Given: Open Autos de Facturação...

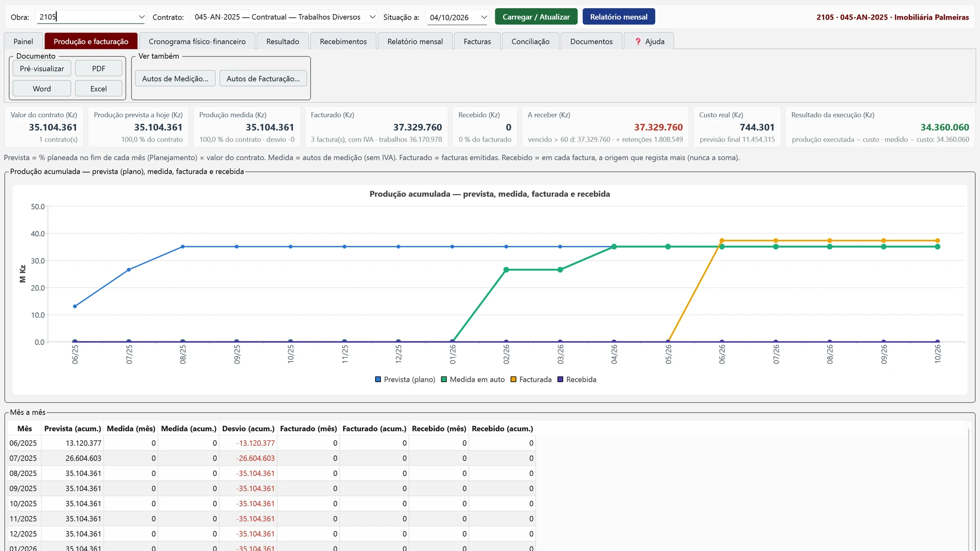Looking at the screenshot, I should (x=263, y=78).
